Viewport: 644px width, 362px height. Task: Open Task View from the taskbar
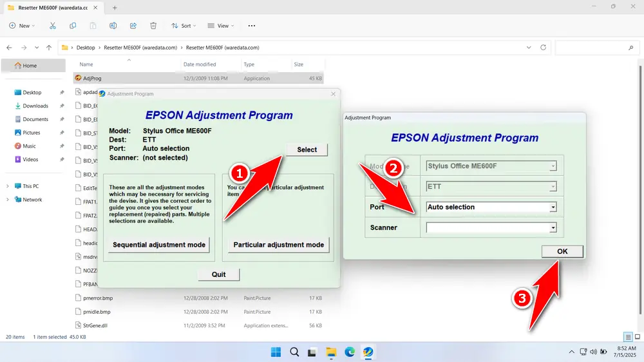point(312,352)
